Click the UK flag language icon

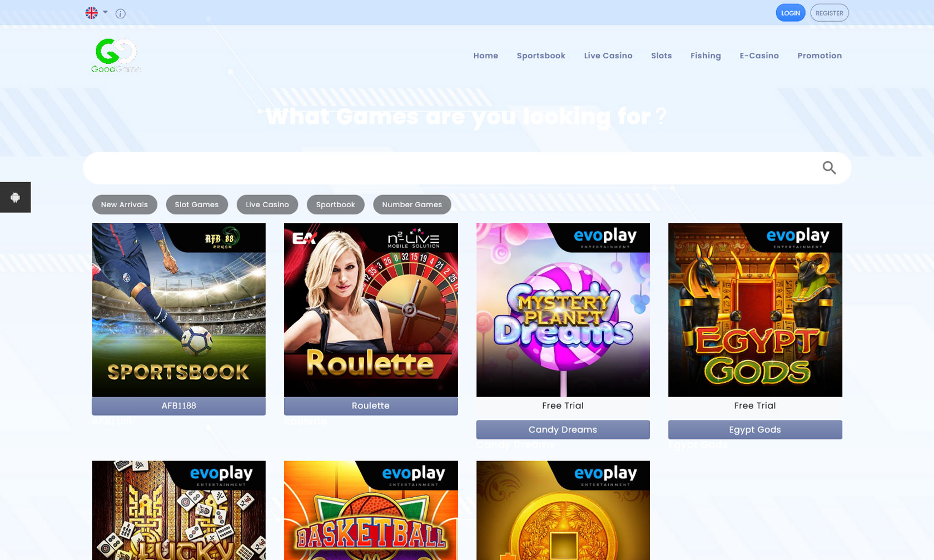pyautogui.click(x=92, y=13)
